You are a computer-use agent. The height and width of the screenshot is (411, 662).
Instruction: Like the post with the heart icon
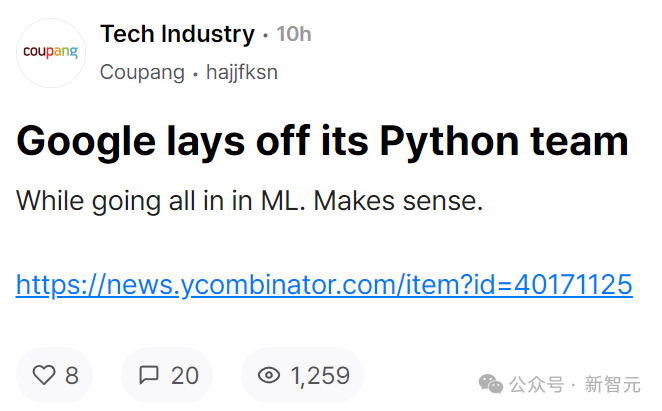pyautogui.click(x=44, y=376)
